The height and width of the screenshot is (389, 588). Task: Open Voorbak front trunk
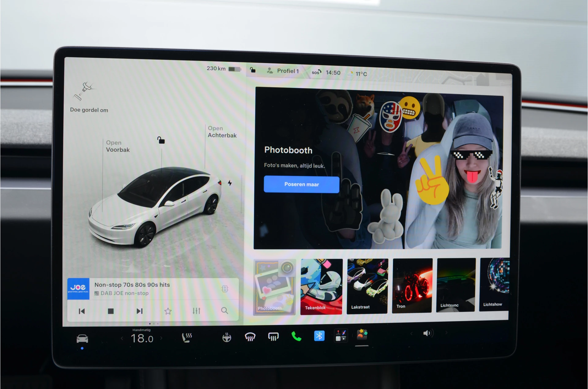click(x=118, y=146)
